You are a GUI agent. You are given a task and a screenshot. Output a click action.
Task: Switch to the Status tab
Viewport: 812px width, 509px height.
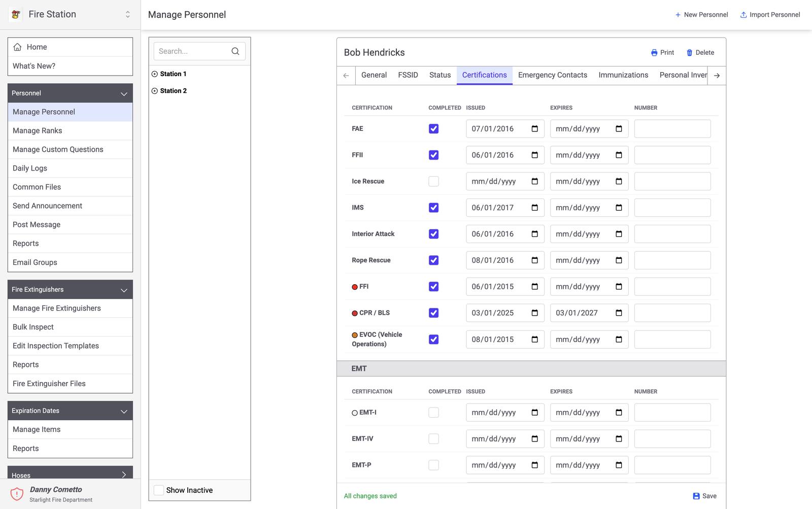point(440,75)
